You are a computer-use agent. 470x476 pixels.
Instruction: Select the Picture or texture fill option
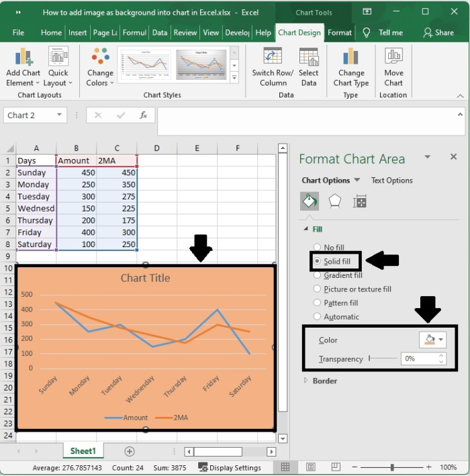pos(317,289)
